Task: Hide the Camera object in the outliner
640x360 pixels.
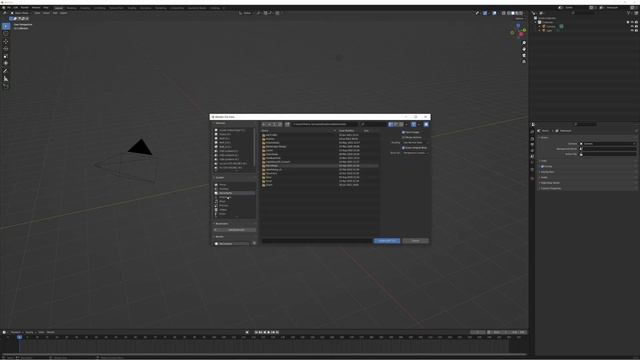Action: (x=632, y=26)
